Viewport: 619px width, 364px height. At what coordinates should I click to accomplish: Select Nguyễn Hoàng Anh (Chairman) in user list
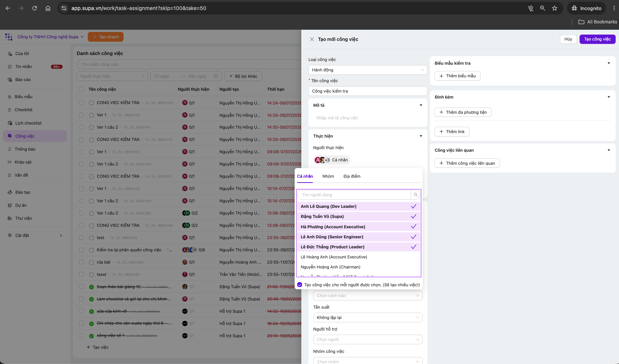[x=359, y=267]
